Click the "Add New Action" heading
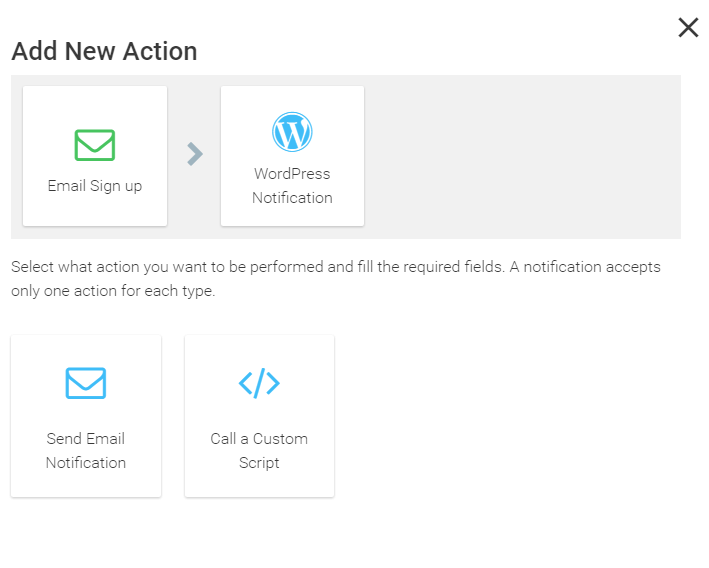This screenshot has height=568, width=709. click(x=104, y=52)
